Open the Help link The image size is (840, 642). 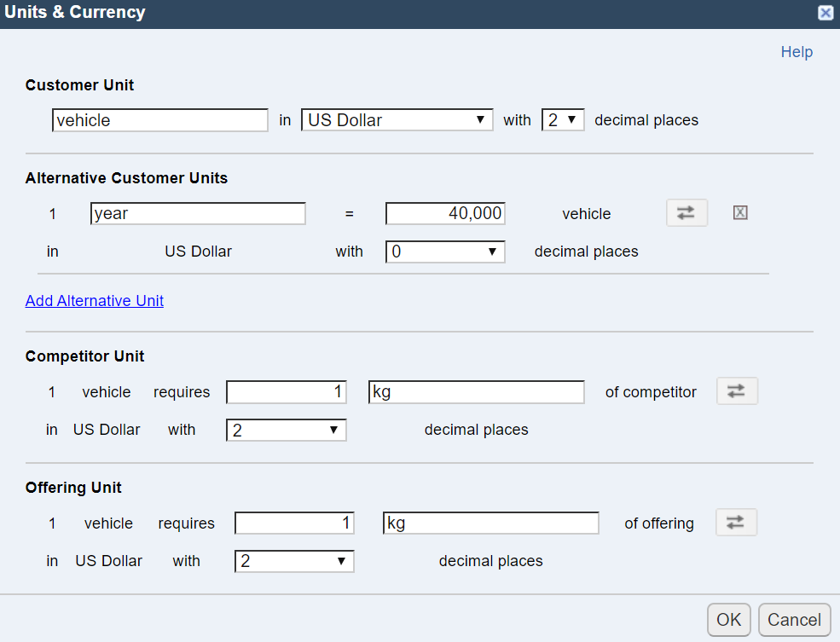(x=797, y=52)
